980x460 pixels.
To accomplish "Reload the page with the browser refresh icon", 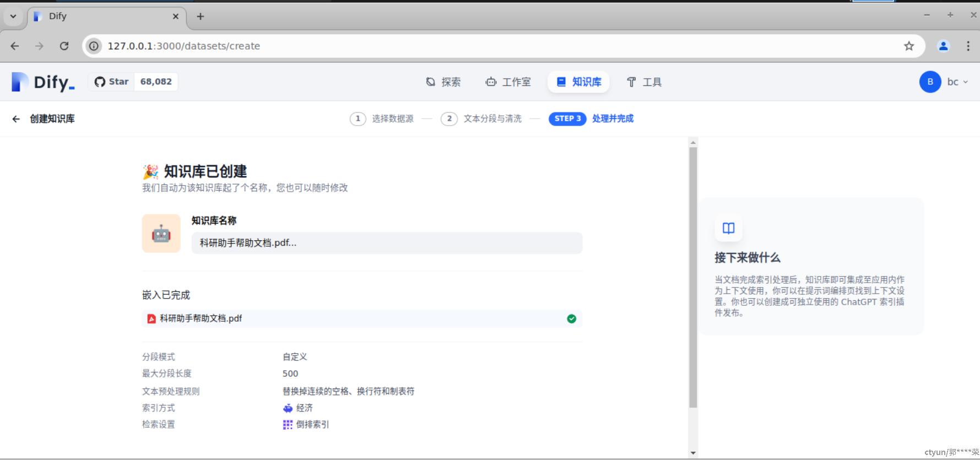I will [64, 46].
